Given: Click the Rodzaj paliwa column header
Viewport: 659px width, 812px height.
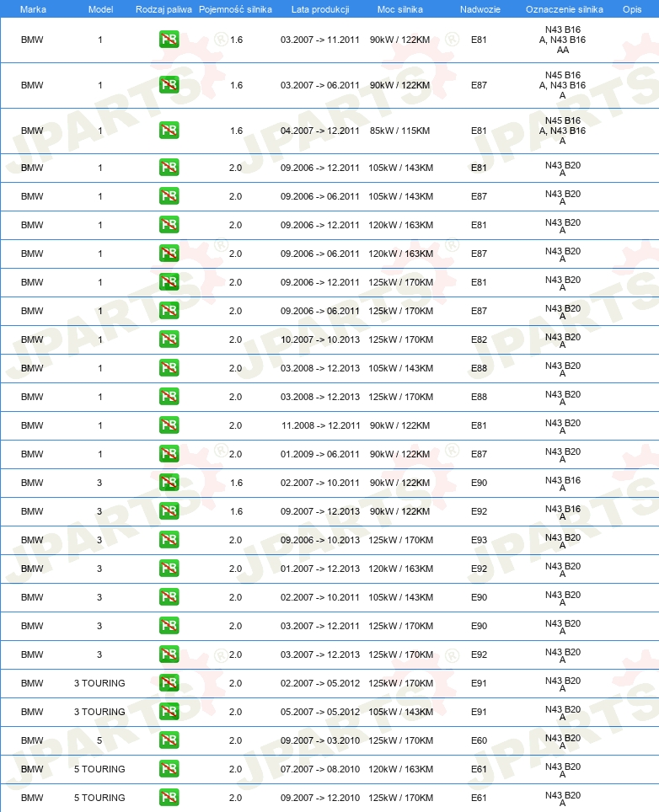Looking at the screenshot, I should tap(163, 9).
